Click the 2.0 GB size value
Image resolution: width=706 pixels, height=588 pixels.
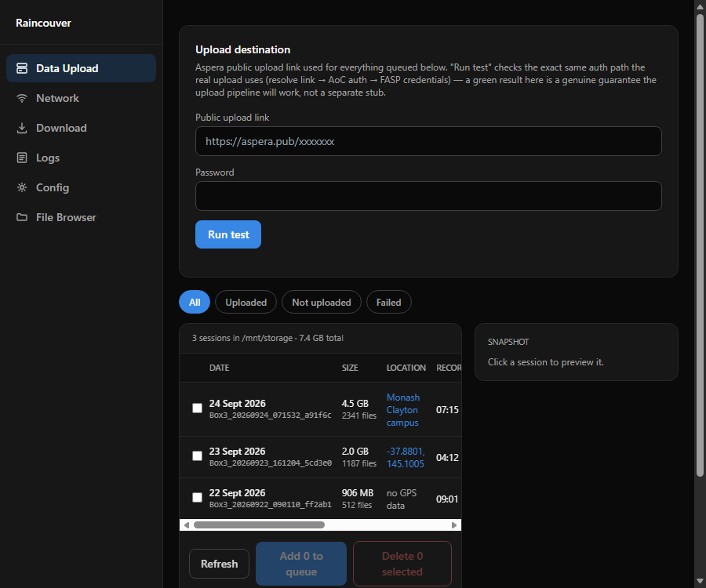click(355, 452)
